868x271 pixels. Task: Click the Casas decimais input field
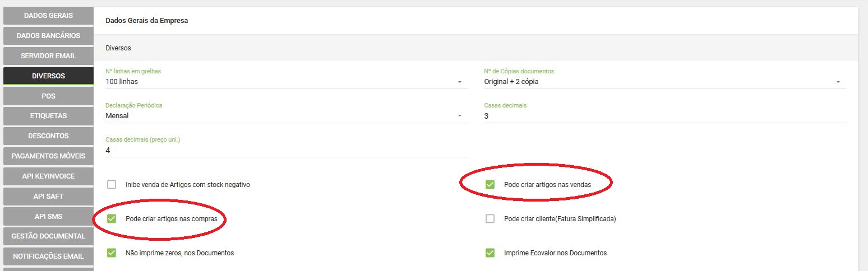pyautogui.click(x=665, y=116)
